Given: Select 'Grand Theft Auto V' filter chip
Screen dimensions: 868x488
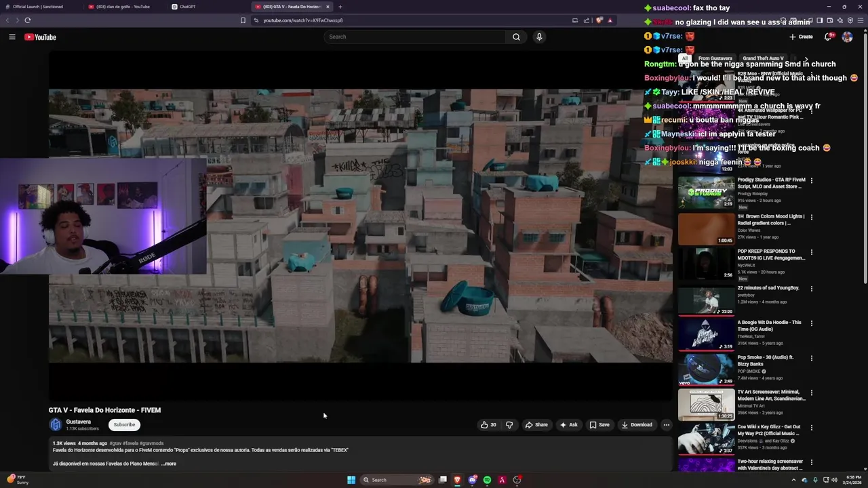Looking at the screenshot, I should click(763, 59).
